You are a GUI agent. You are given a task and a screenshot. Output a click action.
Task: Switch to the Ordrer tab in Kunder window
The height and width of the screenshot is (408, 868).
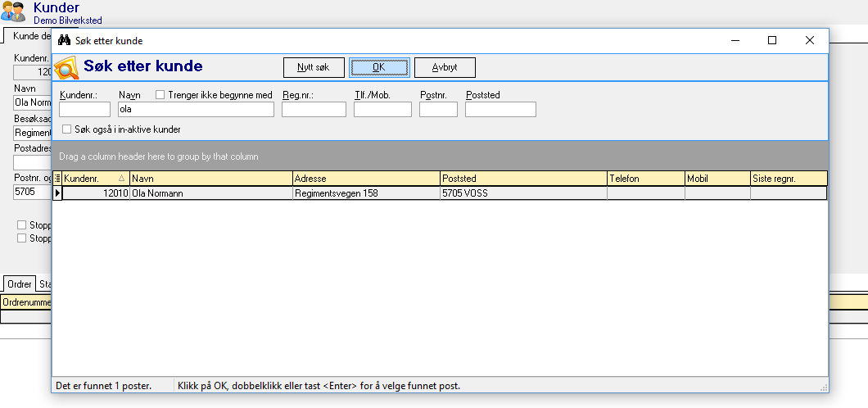pyautogui.click(x=20, y=284)
